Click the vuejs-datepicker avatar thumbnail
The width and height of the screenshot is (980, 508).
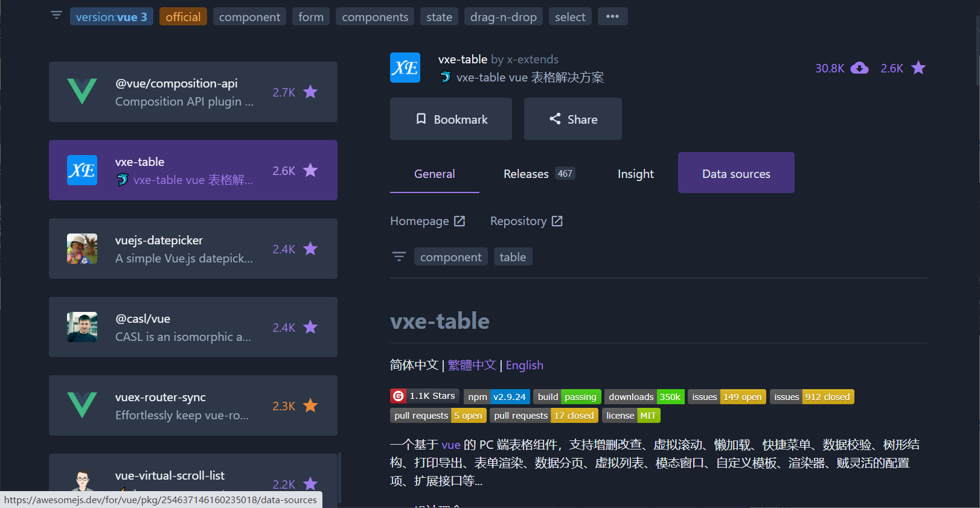(82, 249)
